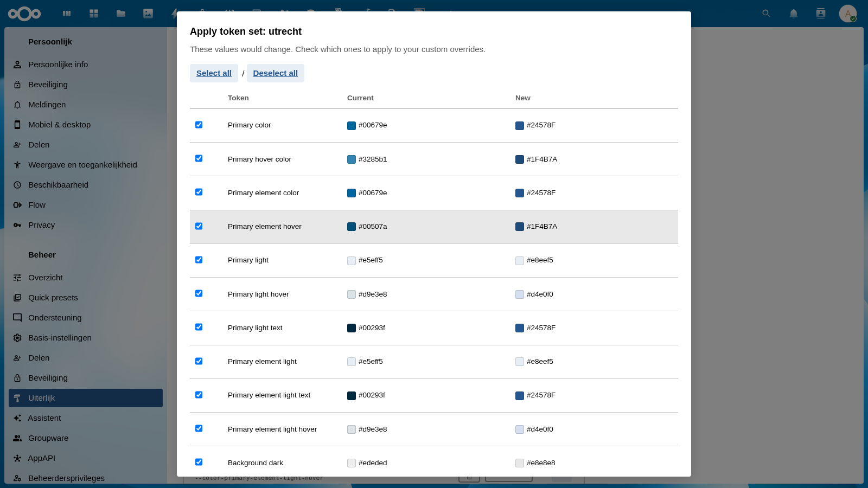
Task: Open the Photos app icon
Action: pyautogui.click(x=148, y=14)
